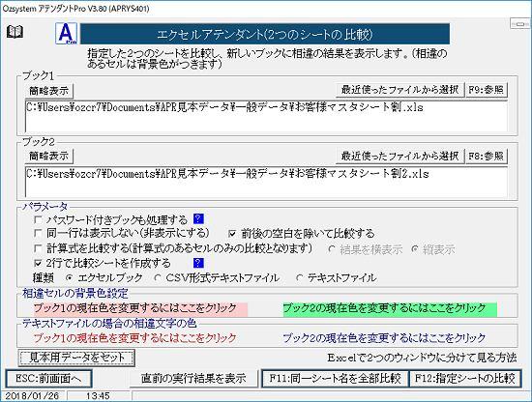The width and height of the screenshot is (532, 402).
Task: Click the エクセルアテンダント title banner
Action: 265,34
